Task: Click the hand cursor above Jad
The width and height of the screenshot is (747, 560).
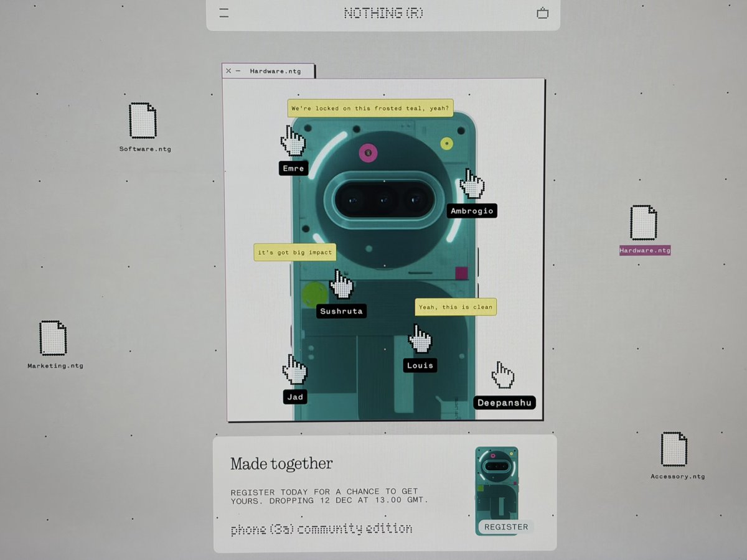Action: click(x=294, y=370)
